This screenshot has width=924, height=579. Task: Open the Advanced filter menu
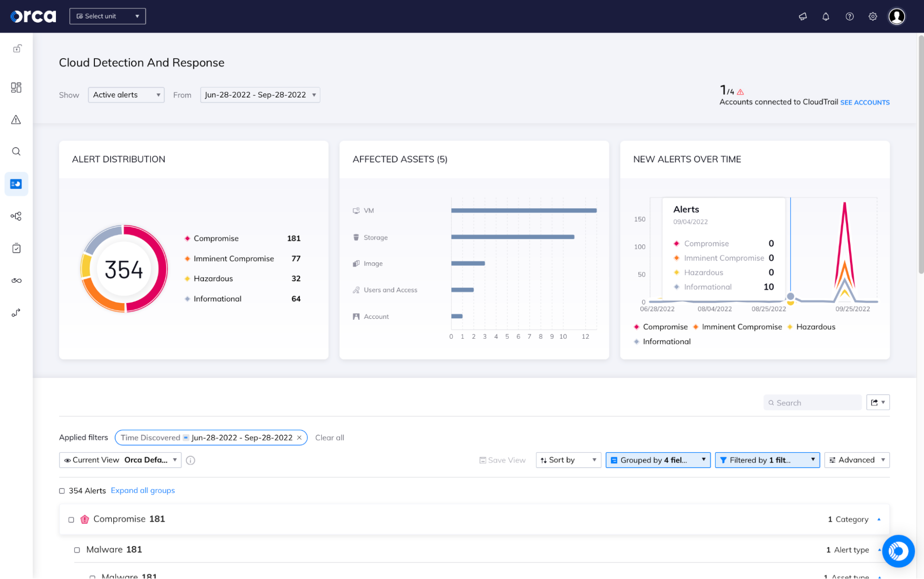coord(857,460)
